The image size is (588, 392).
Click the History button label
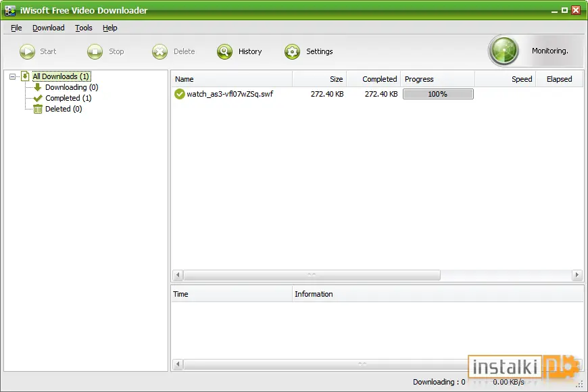[250, 51]
